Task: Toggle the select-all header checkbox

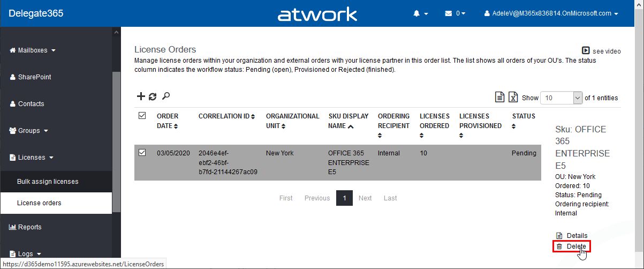Action: point(142,115)
